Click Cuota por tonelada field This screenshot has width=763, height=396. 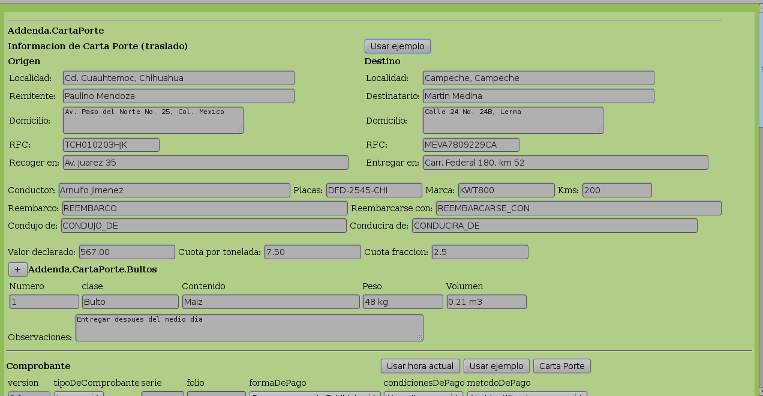[312, 252]
